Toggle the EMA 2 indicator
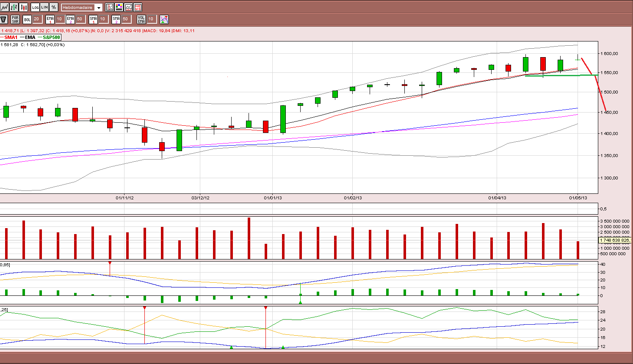Screen dimensions: 633x364 [70, 19]
